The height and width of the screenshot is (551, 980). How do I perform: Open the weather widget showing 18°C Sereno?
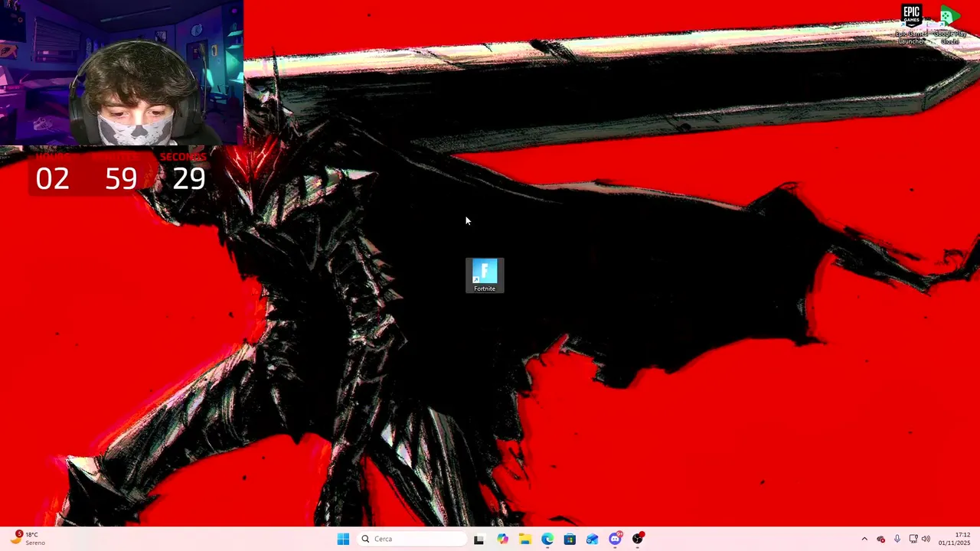pos(28,539)
